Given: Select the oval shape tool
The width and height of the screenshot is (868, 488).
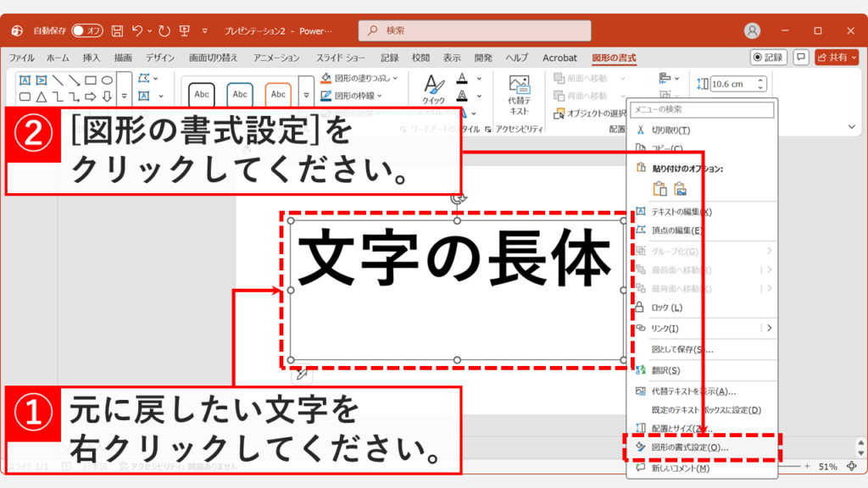Looking at the screenshot, I should pyautogui.click(x=108, y=80).
